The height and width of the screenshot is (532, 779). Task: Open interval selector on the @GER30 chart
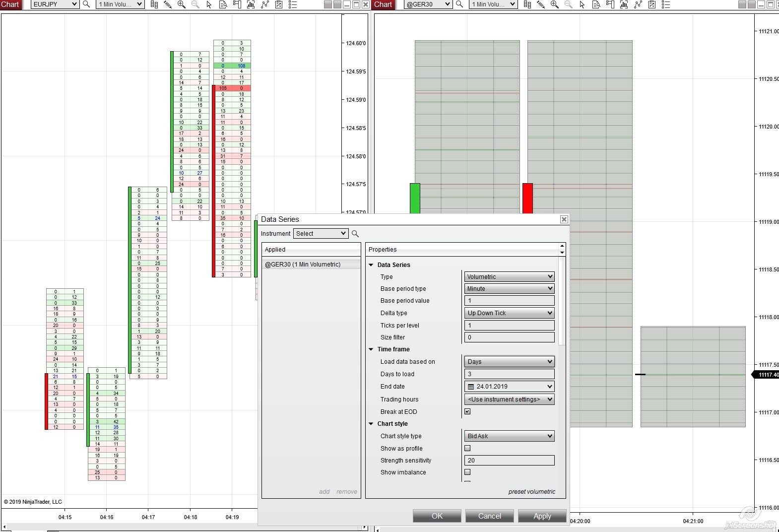493,4
